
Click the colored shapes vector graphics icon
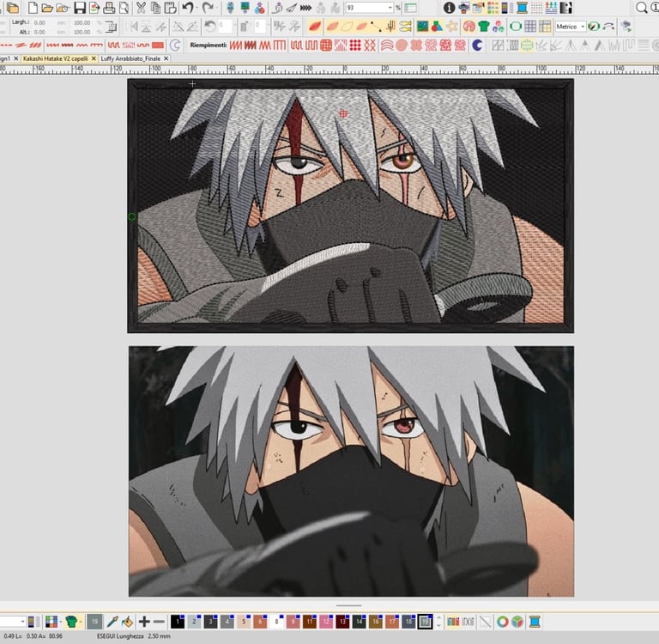click(437, 27)
